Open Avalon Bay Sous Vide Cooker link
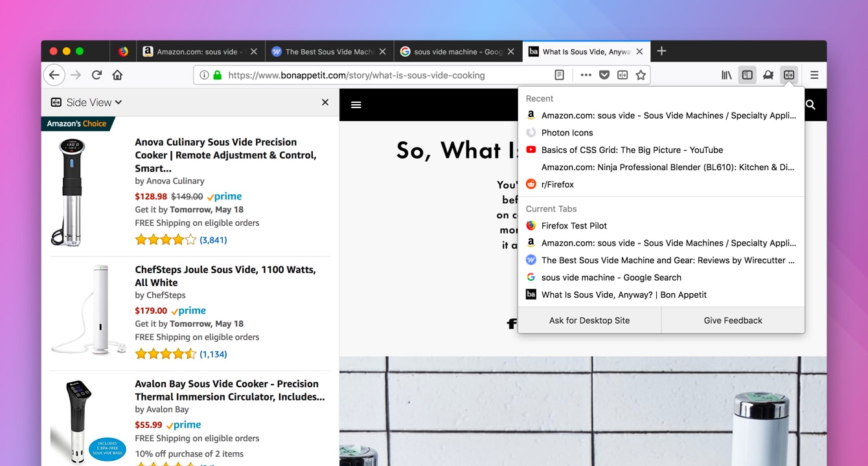The width and height of the screenshot is (868, 466). [x=230, y=390]
